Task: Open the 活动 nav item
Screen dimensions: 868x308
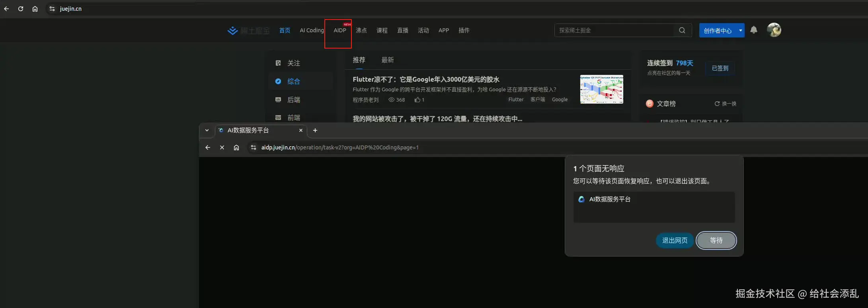Action: point(423,30)
